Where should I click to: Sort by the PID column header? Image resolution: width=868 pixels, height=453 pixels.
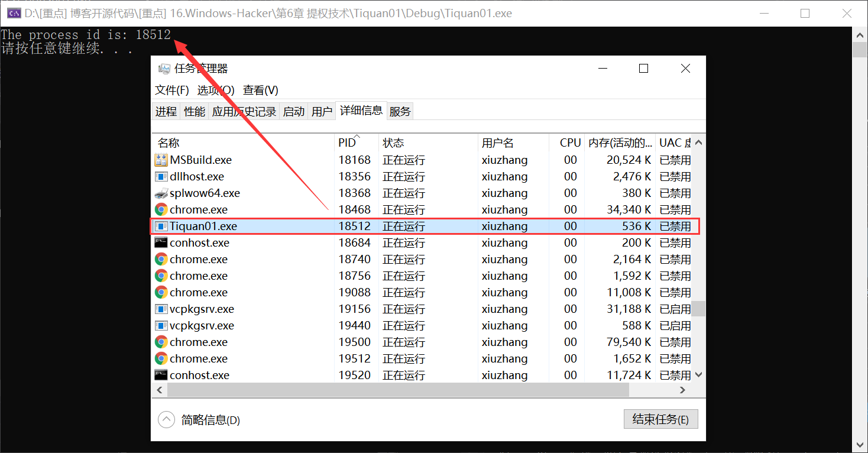(357, 143)
